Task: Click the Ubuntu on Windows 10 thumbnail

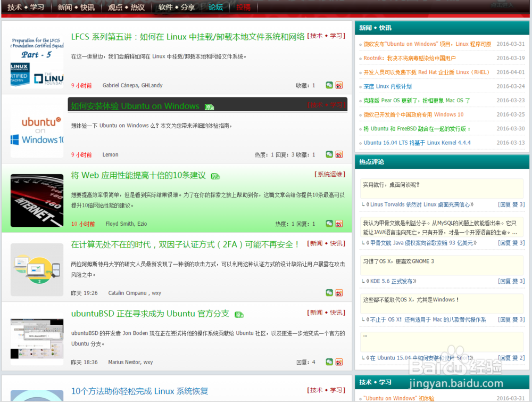Action: coord(37,131)
